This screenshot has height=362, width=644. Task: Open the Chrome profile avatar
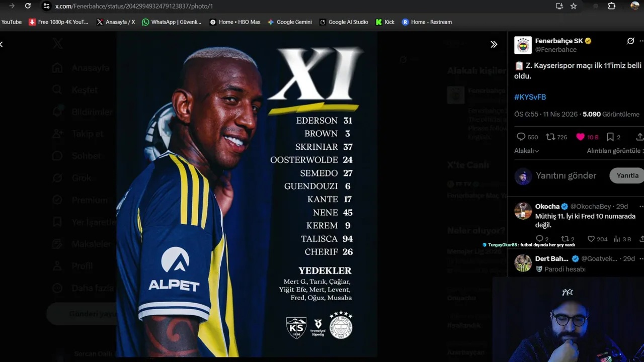[635, 6]
